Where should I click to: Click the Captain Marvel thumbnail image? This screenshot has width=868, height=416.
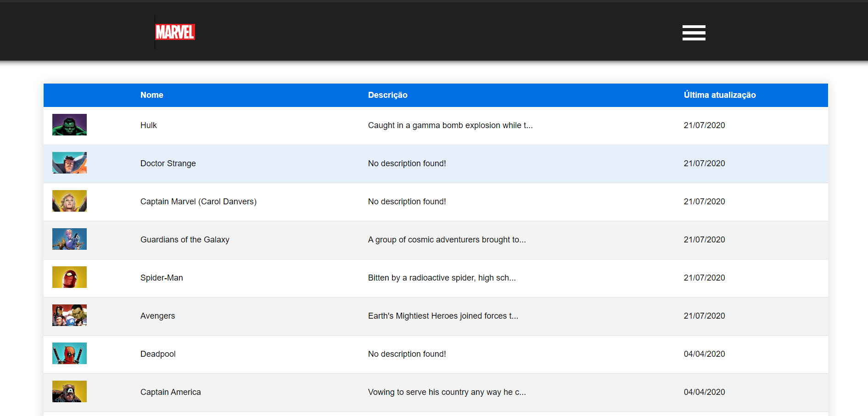69,201
